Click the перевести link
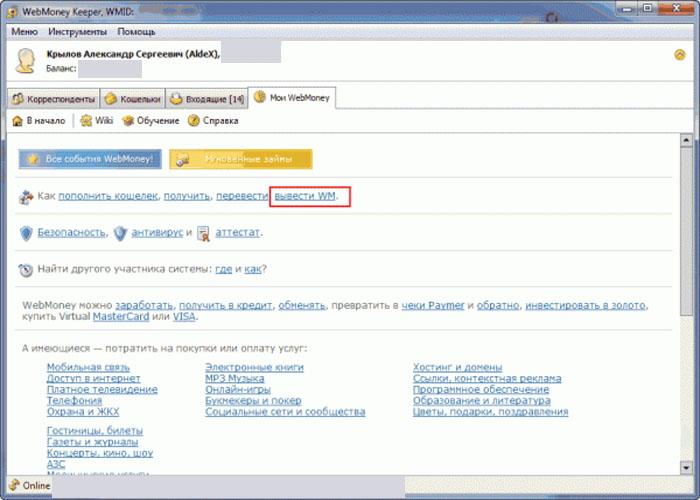The height and width of the screenshot is (500, 700). coord(242,196)
